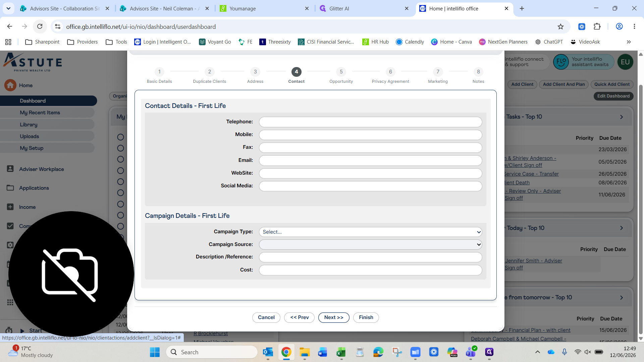Open My Recent Items in sidebar
Image resolution: width=644 pixels, height=362 pixels.
pyautogui.click(x=47, y=113)
